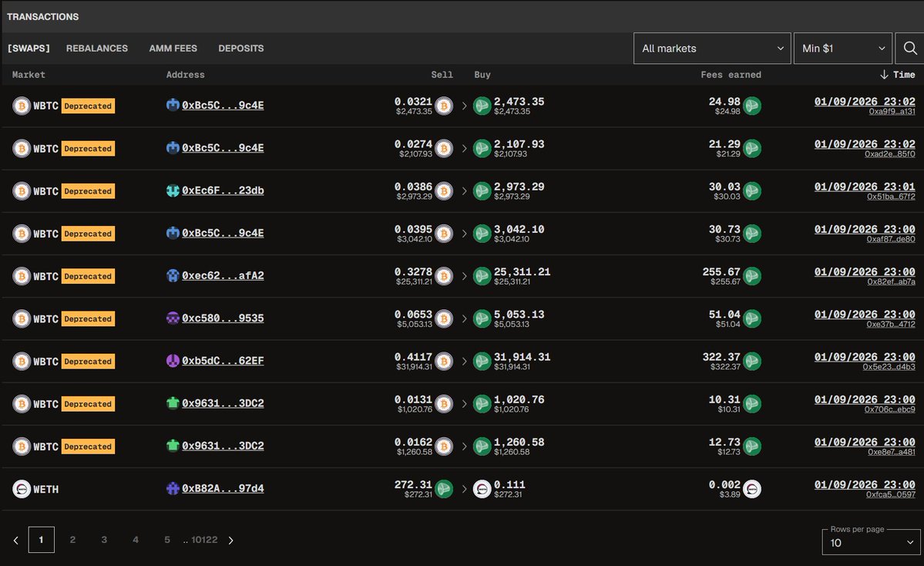Image resolution: width=924 pixels, height=566 pixels.
Task: Open transaction hash link 0xfca5...0597
Action: (x=890, y=494)
